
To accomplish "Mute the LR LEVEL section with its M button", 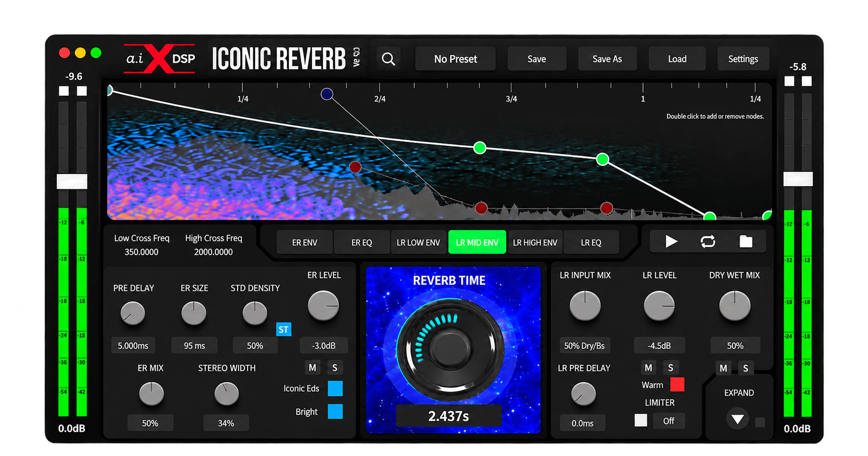I will [648, 368].
